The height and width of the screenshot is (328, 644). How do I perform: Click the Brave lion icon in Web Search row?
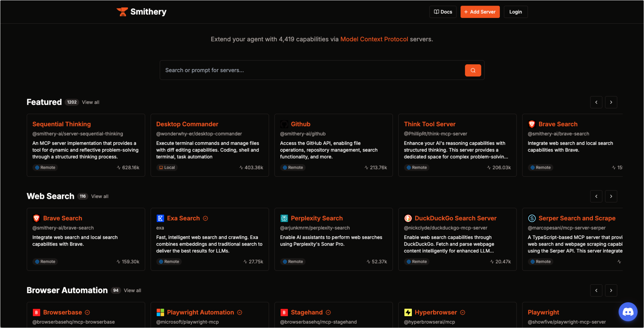pos(36,218)
